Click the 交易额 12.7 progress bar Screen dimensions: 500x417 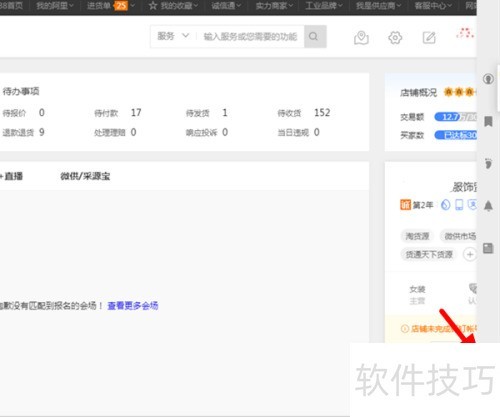(x=455, y=117)
